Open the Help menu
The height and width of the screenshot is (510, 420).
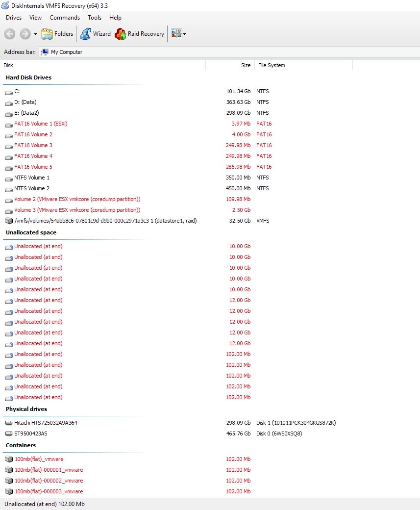pos(115,18)
